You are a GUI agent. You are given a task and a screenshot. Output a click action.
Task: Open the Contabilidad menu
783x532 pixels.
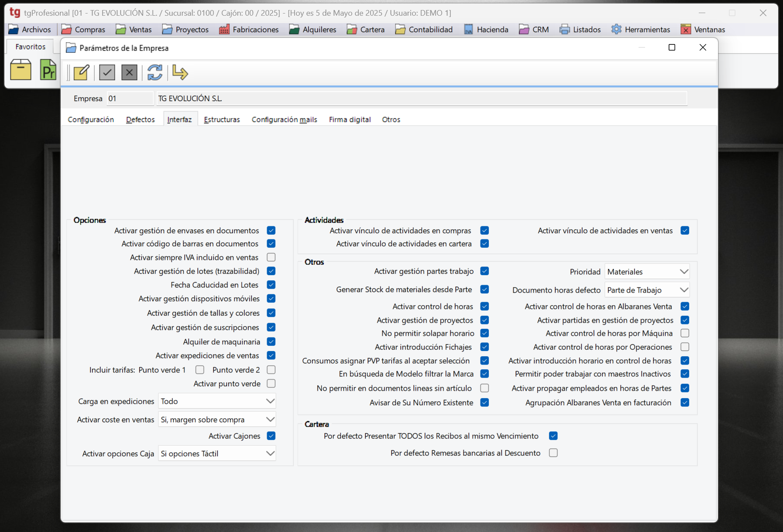(x=424, y=29)
